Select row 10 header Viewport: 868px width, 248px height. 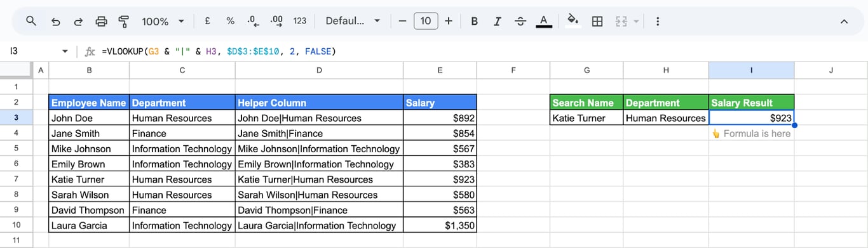click(17, 225)
